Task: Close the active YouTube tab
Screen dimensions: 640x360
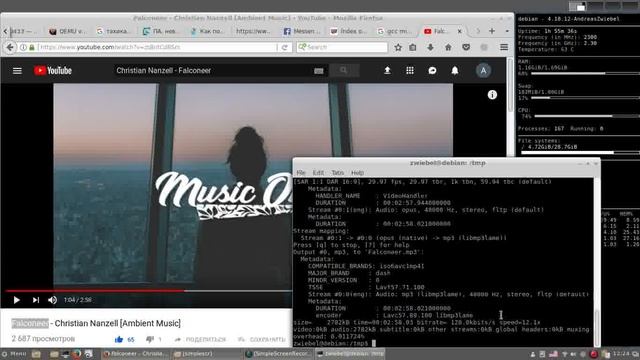Action: [x=460, y=31]
